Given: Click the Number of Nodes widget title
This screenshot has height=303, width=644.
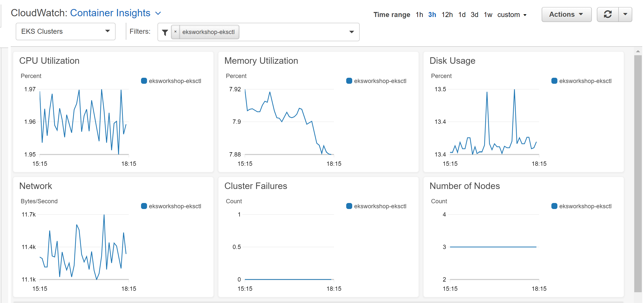Looking at the screenshot, I should pos(465,186).
